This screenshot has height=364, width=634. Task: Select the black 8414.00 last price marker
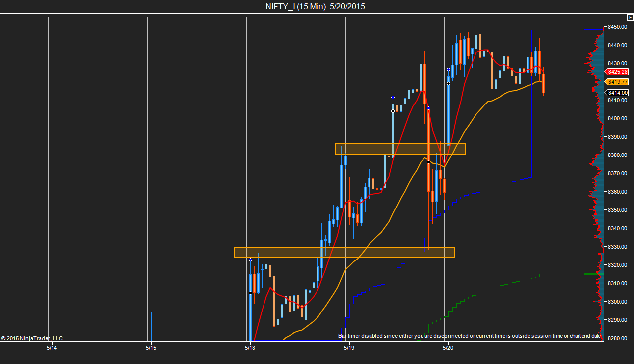[617, 93]
